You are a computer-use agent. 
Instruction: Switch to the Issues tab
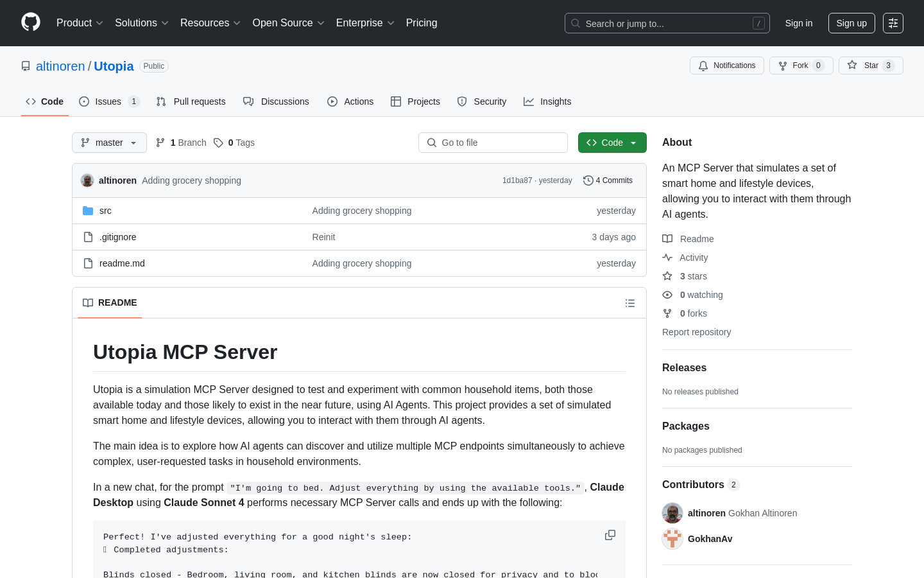[108, 101]
